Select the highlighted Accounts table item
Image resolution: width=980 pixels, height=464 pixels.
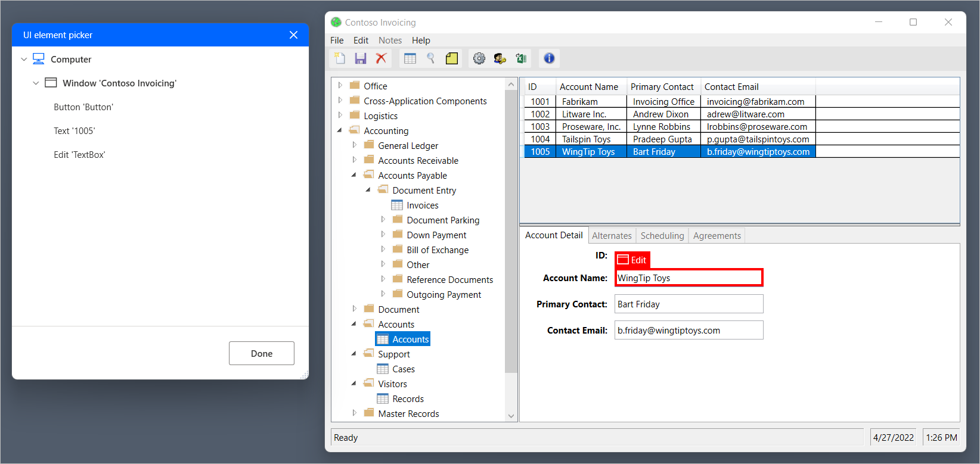coord(410,340)
